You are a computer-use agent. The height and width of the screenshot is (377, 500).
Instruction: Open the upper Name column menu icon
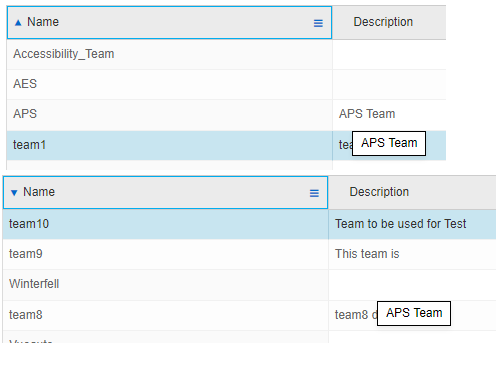point(318,23)
